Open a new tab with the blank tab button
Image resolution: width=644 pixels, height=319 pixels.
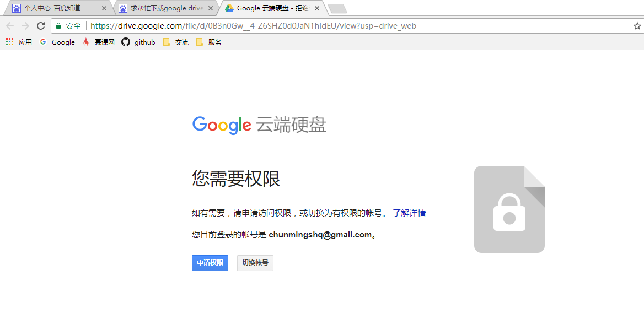point(337,8)
